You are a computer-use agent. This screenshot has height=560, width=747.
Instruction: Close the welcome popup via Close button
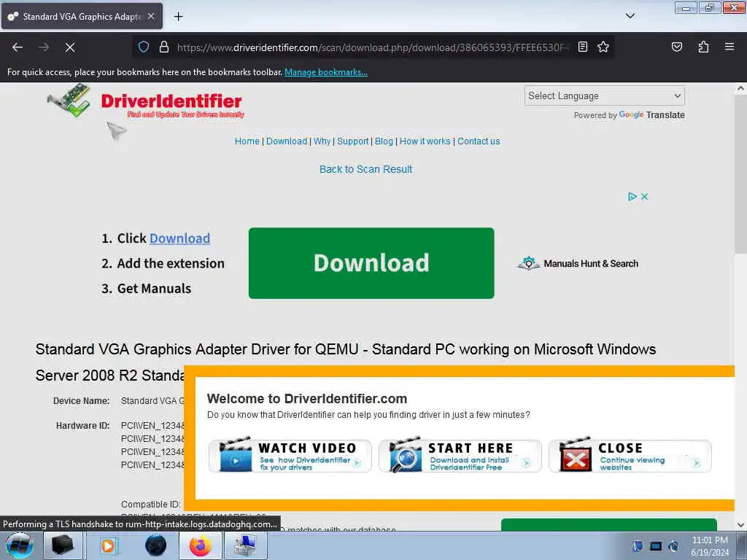pyautogui.click(x=630, y=456)
